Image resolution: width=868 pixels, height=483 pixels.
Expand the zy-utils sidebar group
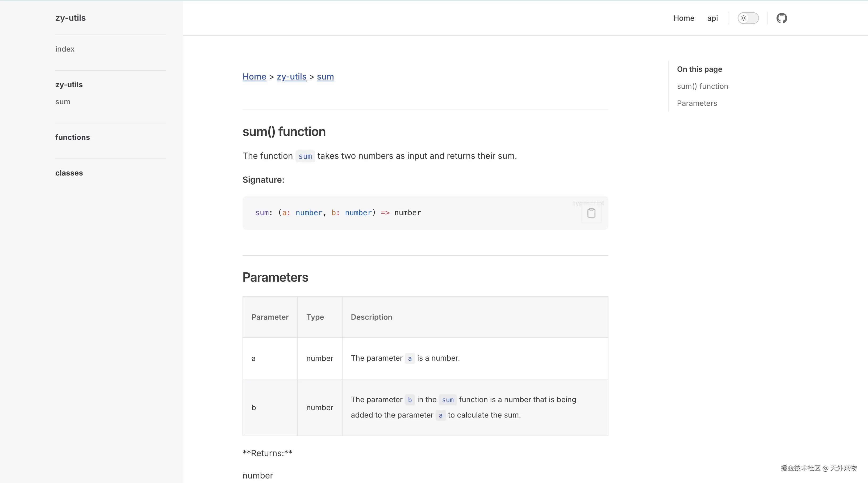click(69, 85)
